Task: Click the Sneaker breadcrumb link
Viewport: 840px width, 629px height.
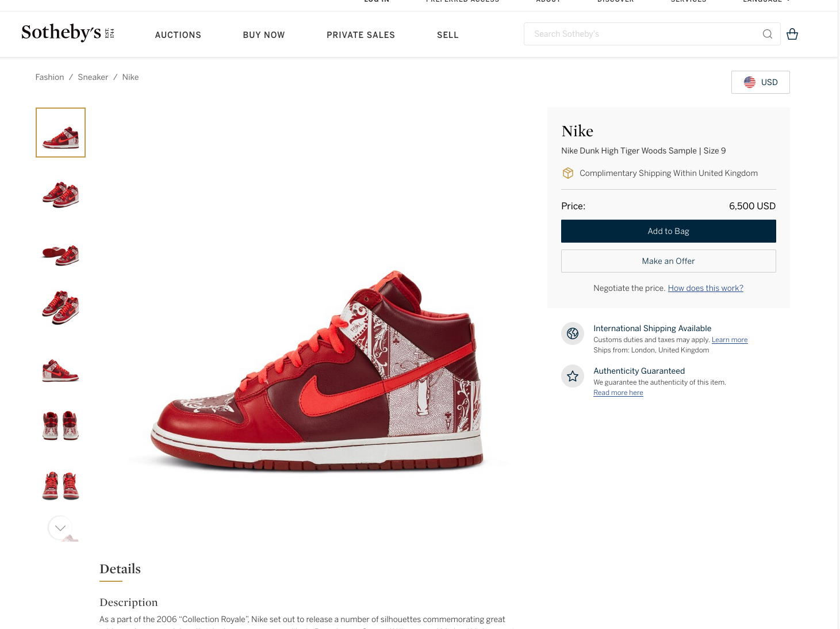Action: (93, 77)
